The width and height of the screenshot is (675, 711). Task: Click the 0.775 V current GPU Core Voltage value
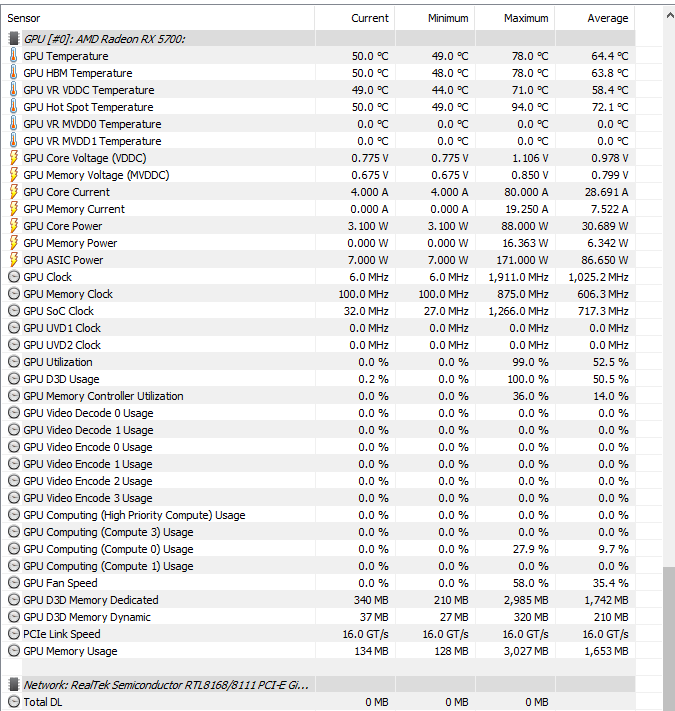point(370,158)
